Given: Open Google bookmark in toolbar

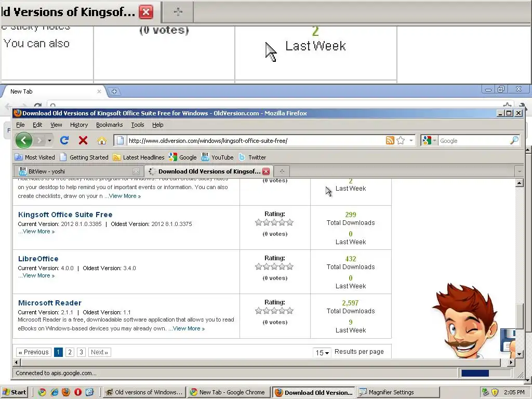Looking at the screenshot, I should [182, 157].
